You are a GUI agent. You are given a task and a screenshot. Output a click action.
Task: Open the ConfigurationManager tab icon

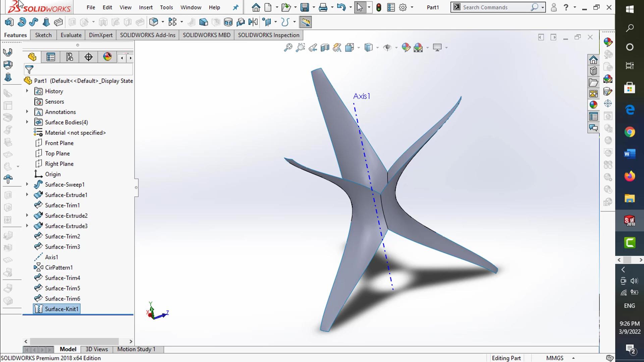pos(69,57)
